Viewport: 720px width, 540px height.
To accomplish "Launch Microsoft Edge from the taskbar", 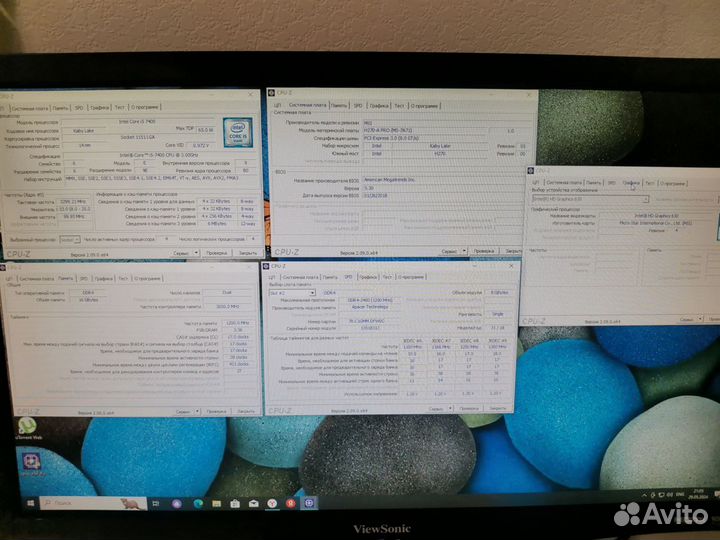I will [198, 504].
